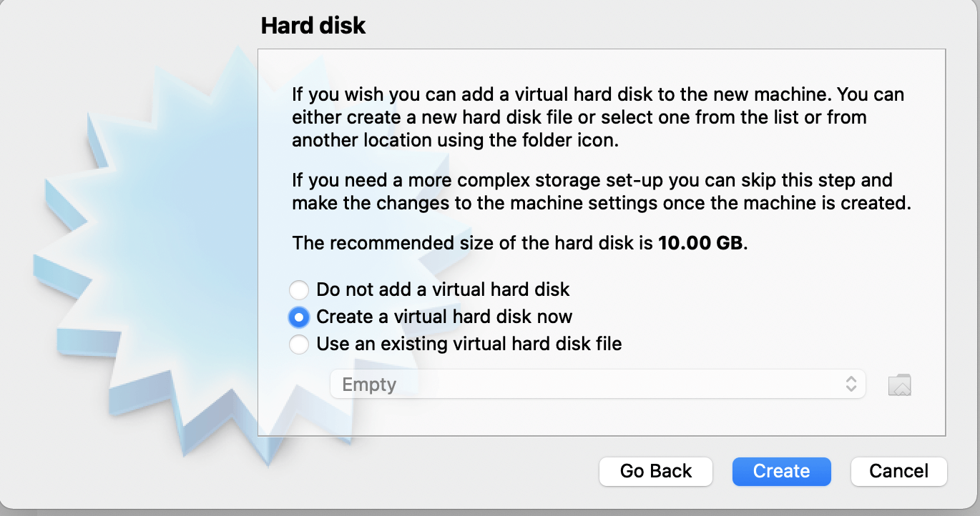Click the Go Back button
The height and width of the screenshot is (516, 980).
(x=656, y=472)
